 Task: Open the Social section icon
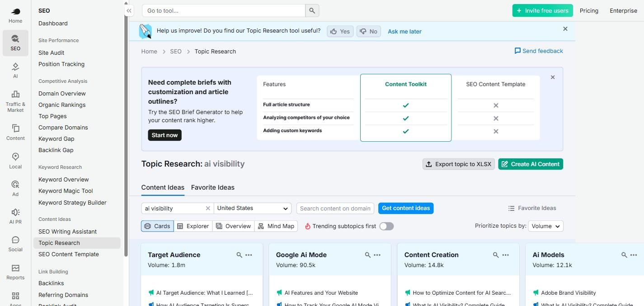(15, 244)
